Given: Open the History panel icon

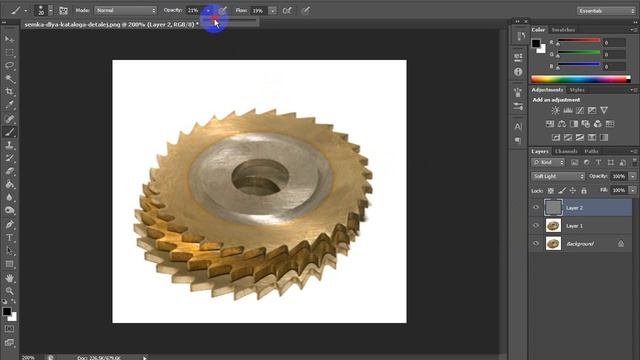Looking at the screenshot, I should [x=520, y=36].
